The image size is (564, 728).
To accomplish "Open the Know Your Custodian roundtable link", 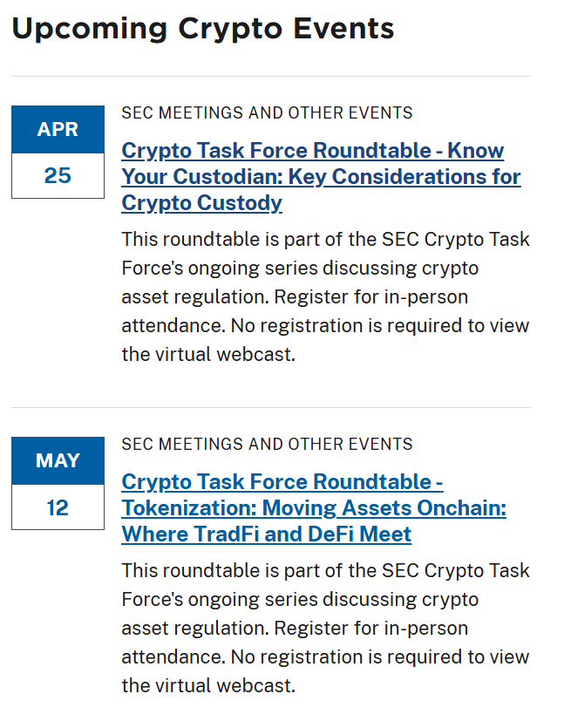I will (x=321, y=177).
